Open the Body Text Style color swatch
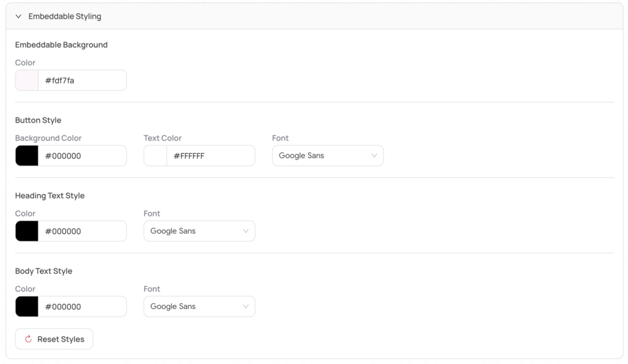 [x=27, y=306]
